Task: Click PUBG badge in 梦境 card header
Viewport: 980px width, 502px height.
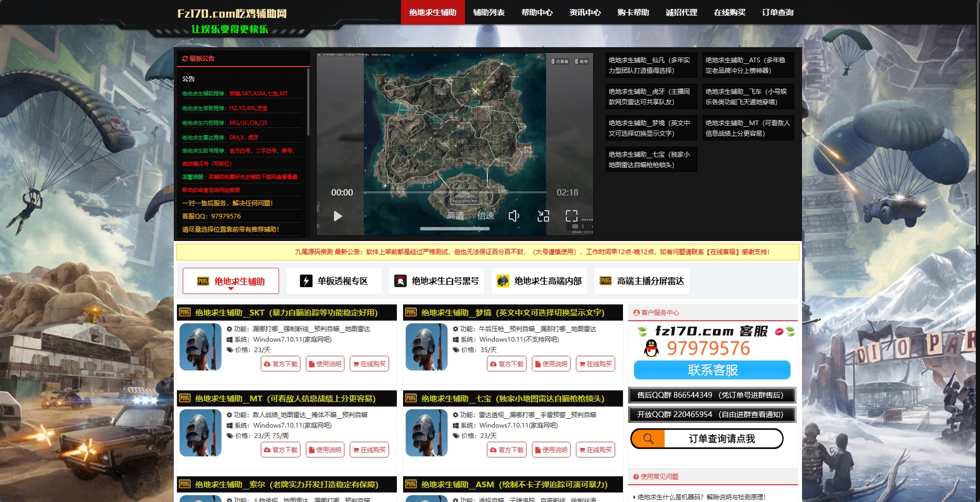Action: 411,312
